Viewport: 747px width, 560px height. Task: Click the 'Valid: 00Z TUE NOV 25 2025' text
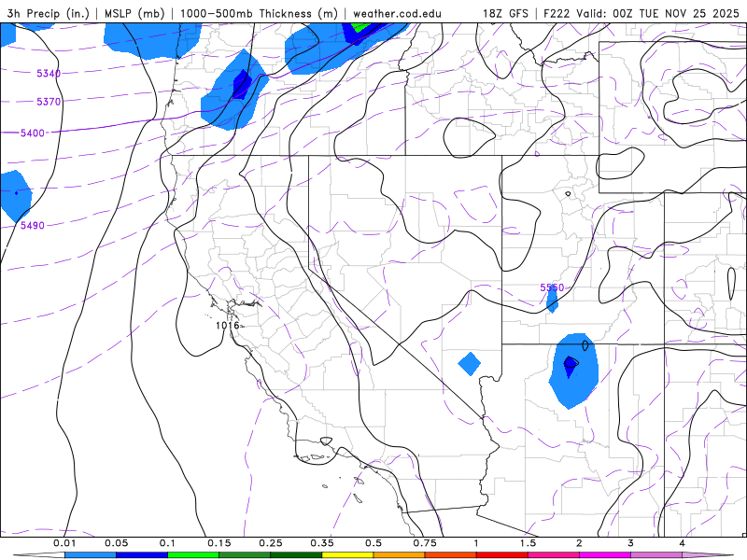click(657, 13)
